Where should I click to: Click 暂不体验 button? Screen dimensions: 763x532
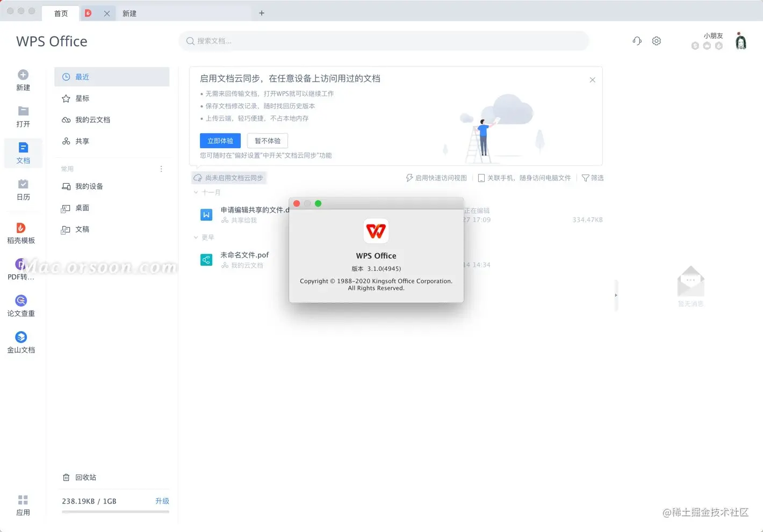point(268,141)
